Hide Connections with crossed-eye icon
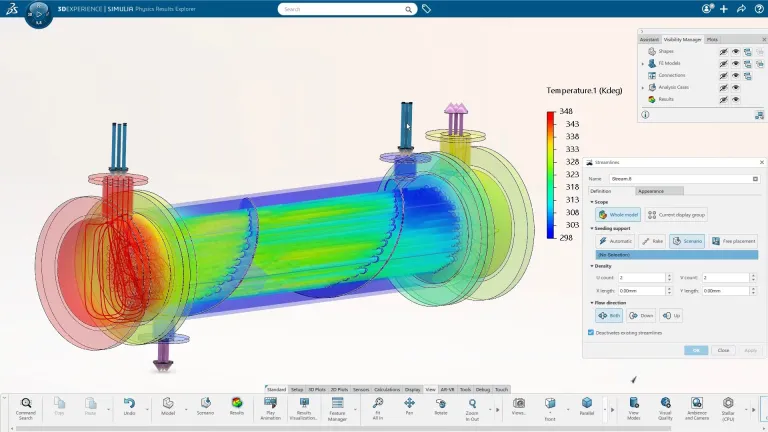The image size is (768, 432). [723, 75]
